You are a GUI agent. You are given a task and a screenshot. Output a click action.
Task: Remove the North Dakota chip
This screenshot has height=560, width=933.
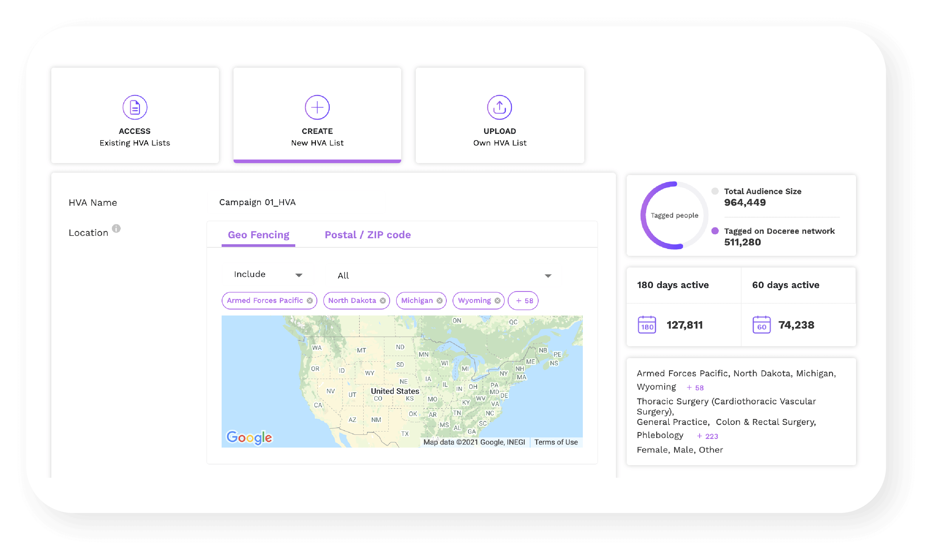point(383,301)
